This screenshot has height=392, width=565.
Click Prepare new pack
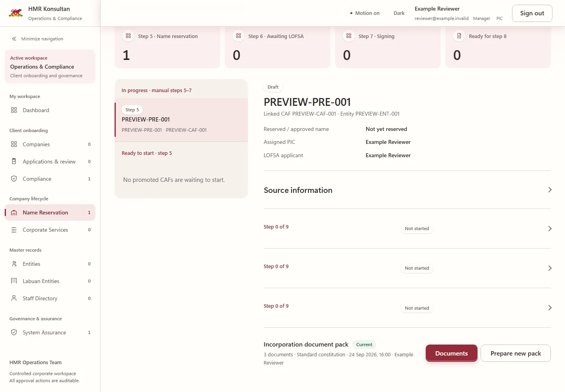click(516, 353)
